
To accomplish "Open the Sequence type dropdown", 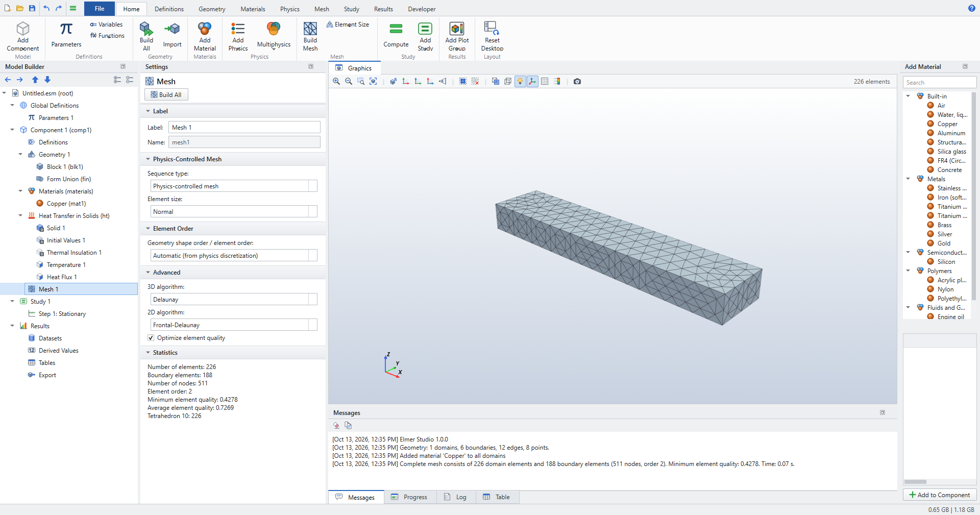I will click(x=234, y=186).
